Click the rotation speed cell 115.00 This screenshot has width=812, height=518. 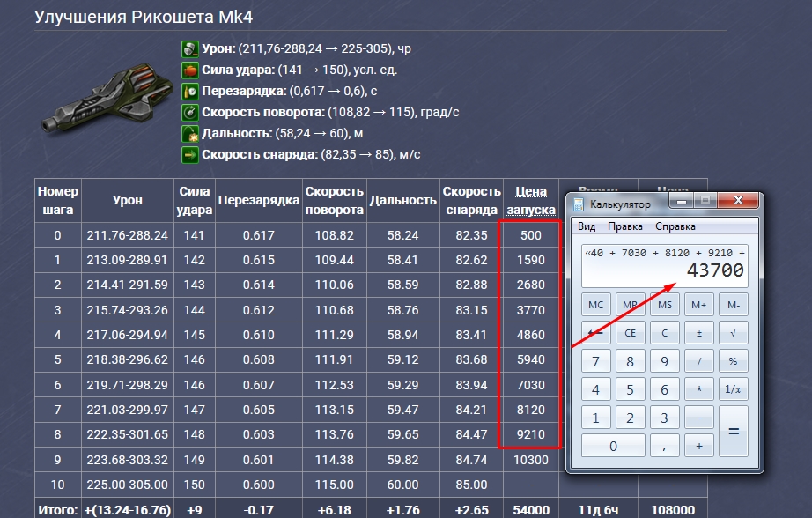334,485
